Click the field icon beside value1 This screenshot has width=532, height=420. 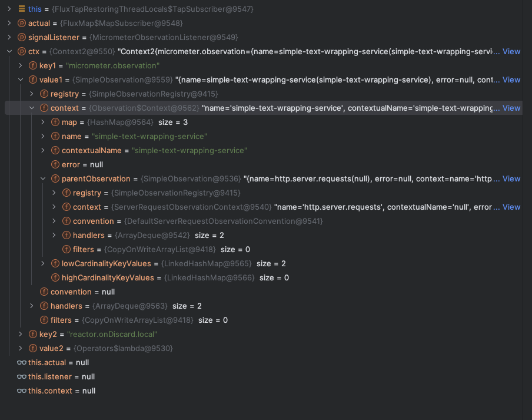[x=33, y=80]
